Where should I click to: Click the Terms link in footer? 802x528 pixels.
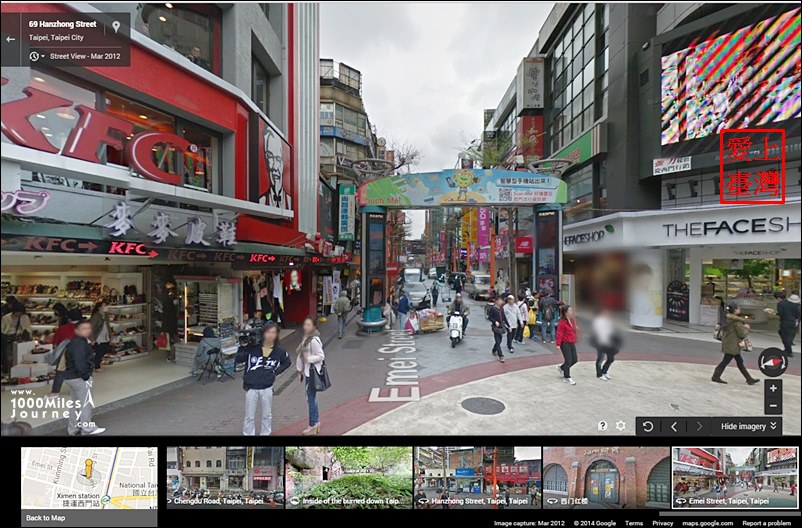click(x=634, y=523)
